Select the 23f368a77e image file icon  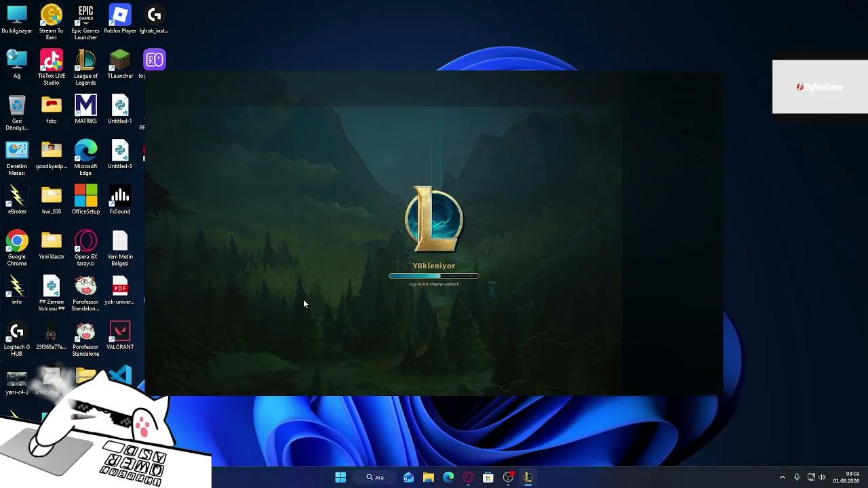point(52,335)
